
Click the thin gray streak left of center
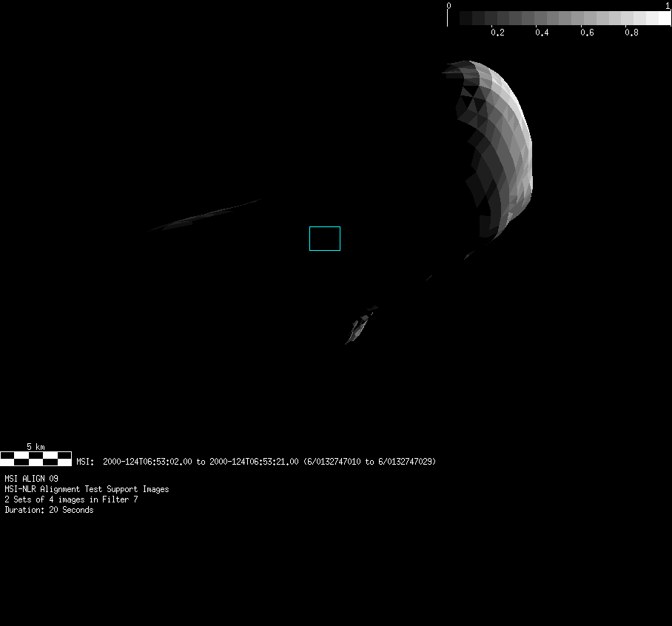[x=204, y=215]
